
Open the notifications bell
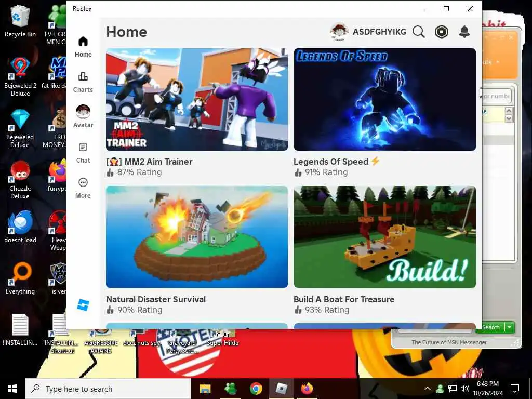point(464,32)
